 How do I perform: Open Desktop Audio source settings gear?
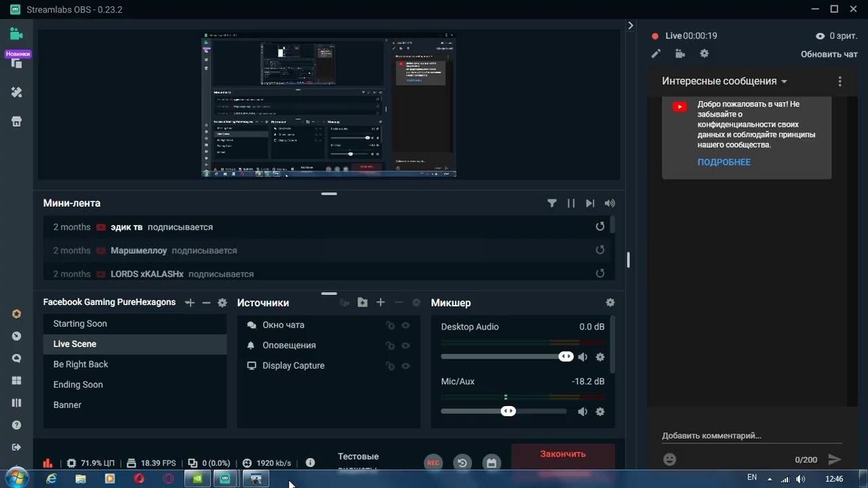tap(600, 357)
